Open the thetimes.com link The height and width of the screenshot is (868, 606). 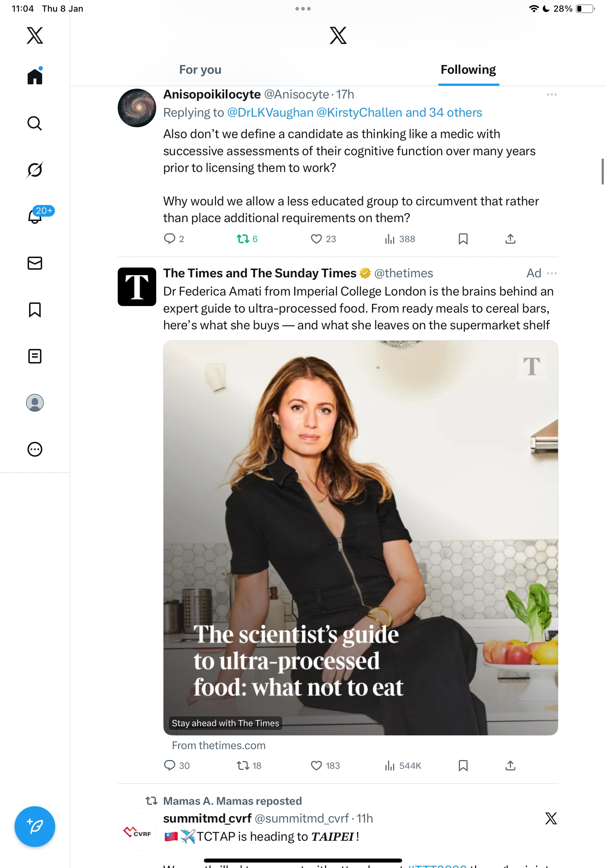(219, 746)
